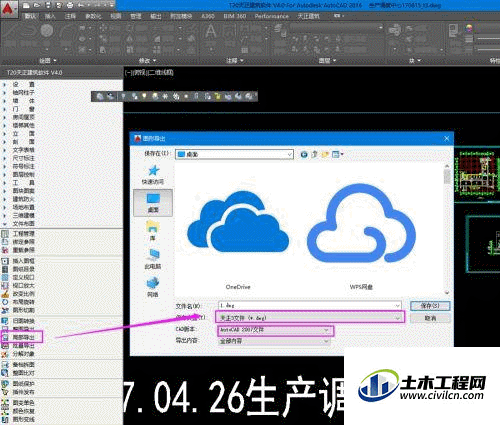
Task: Click the 重载参照 icon in sidebar
Action: (x=5, y=250)
